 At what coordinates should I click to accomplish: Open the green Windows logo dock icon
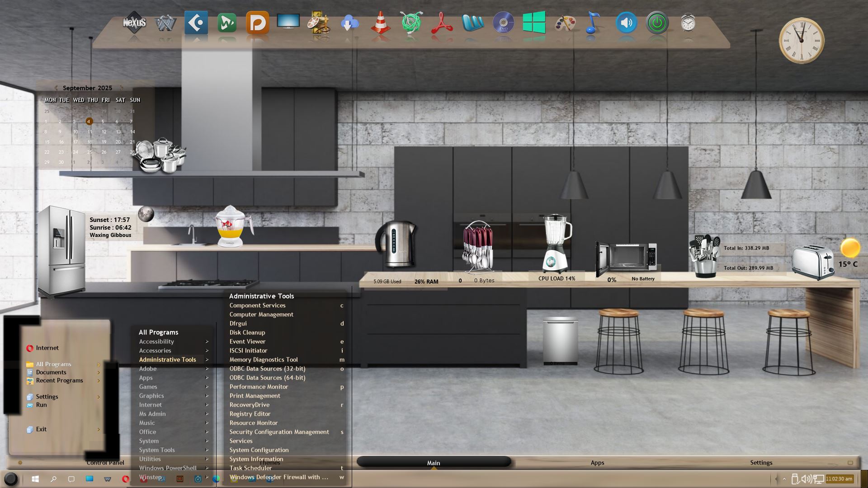pyautogui.click(x=534, y=23)
